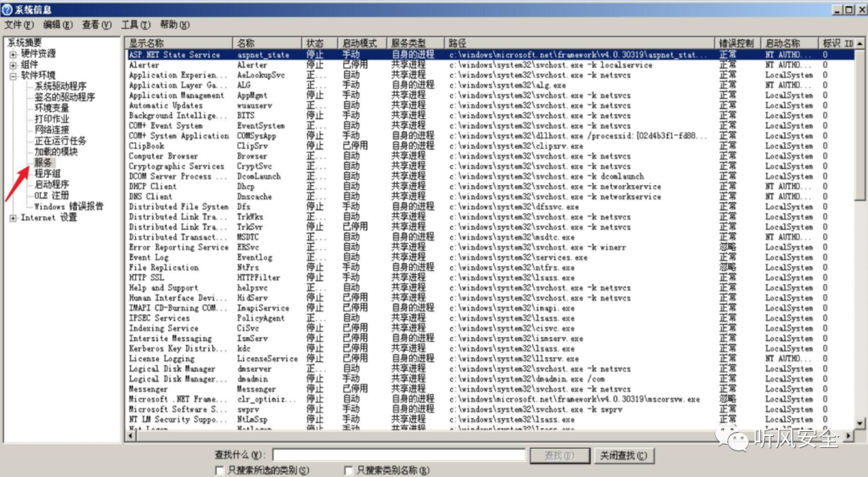Enable 只搜索类别名称 checkbox

pos(348,471)
